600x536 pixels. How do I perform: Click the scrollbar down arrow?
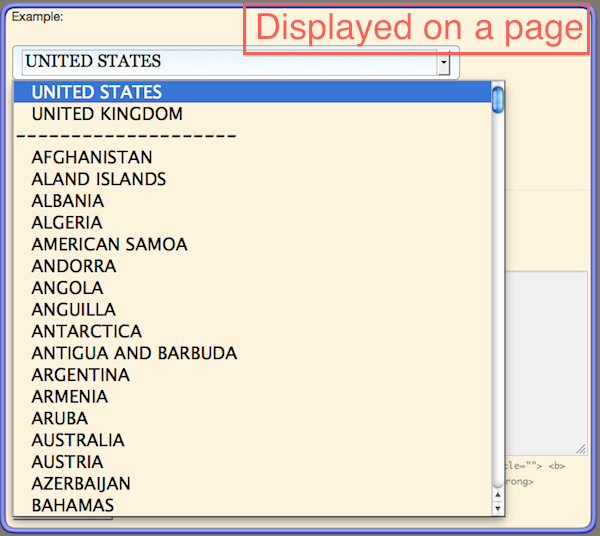[498, 508]
